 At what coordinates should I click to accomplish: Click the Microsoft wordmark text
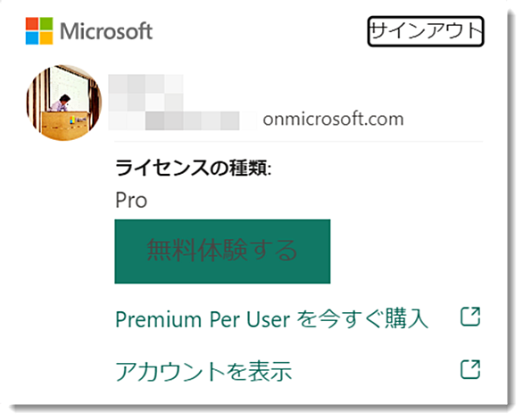coord(106,31)
